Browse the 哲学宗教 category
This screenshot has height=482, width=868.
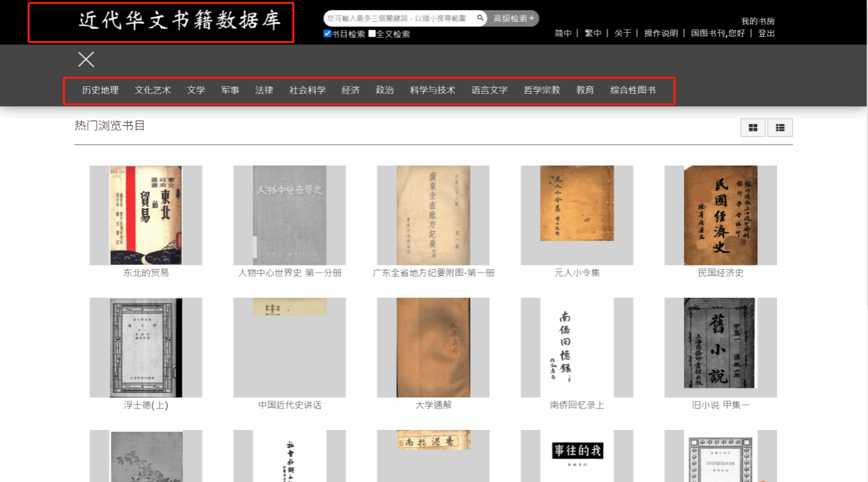coord(541,90)
